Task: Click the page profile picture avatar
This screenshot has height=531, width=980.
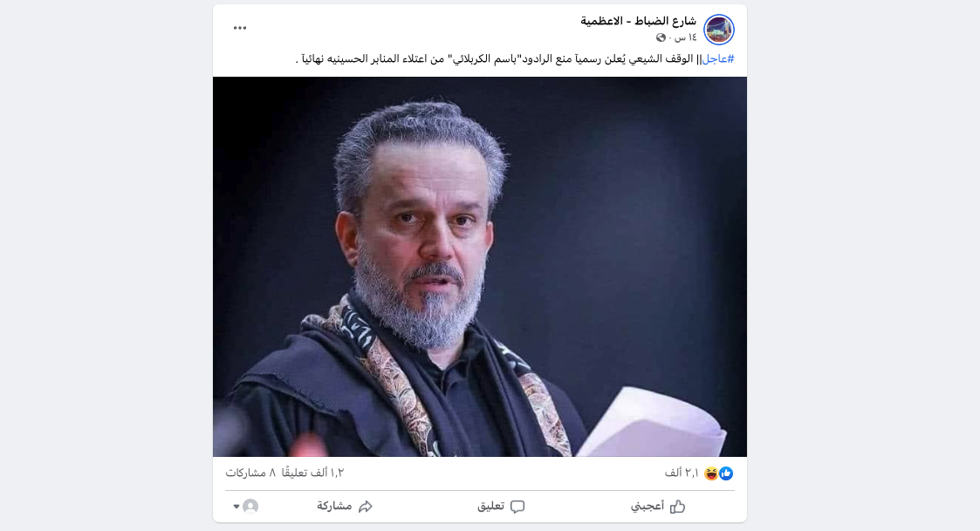Action: [x=719, y=30]
